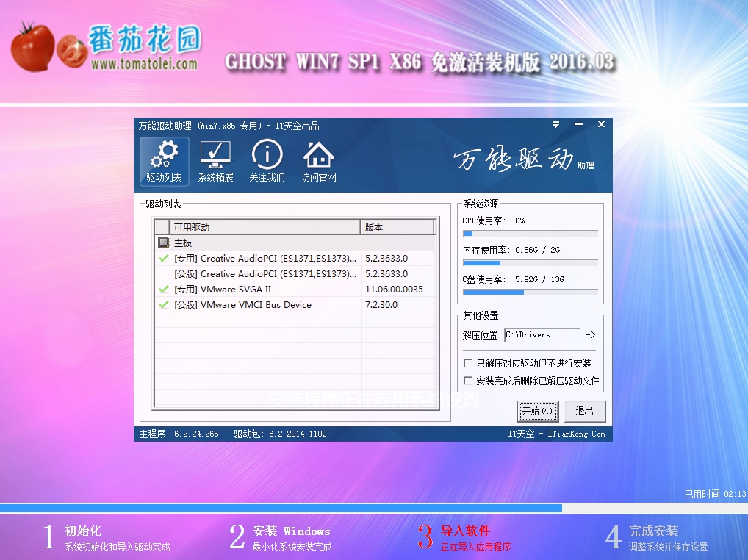748x560 pixels.
Task: Switch to the 系统拓展 tab
Action: tap(215, 161)
